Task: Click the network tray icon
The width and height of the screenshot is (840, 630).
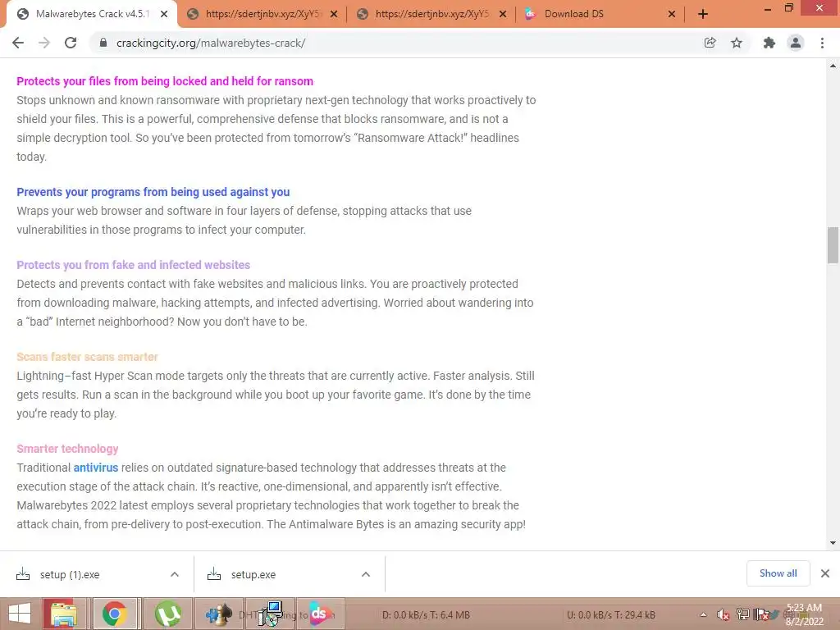Action: [x=743, y=615]
